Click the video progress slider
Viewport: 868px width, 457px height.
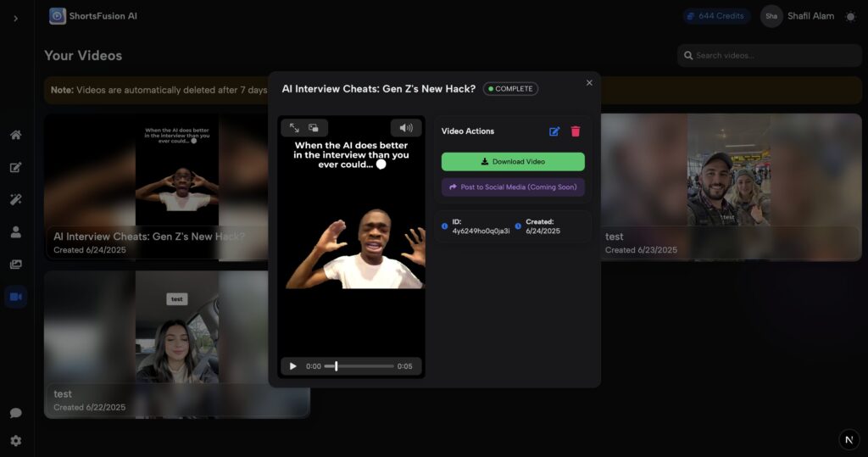click(x=359, y=366)
